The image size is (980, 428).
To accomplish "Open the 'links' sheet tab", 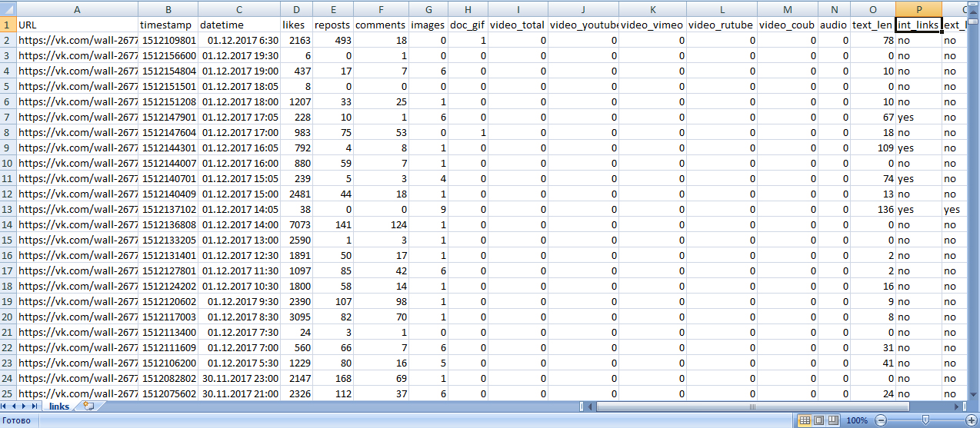I will 59,406.
